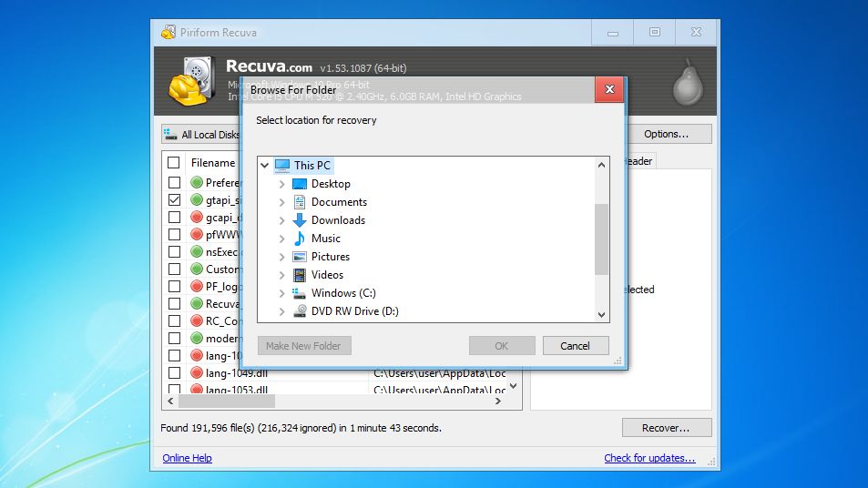
Task: Open the Online Help link
Action: click(187, 458)
